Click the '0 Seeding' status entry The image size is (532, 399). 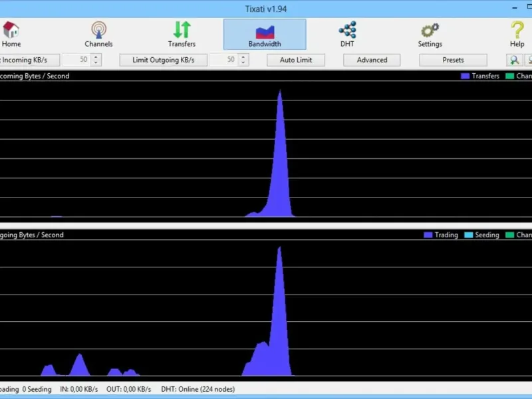pos(37,389)
